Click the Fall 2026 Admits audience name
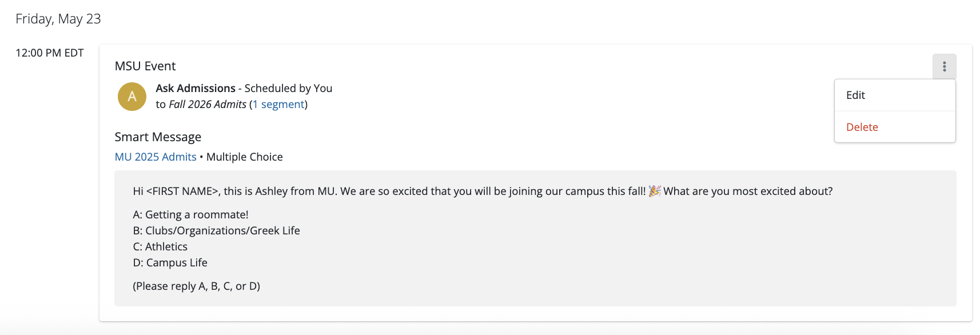The width and height of the screenshot is (980, 335). (208, 105)
